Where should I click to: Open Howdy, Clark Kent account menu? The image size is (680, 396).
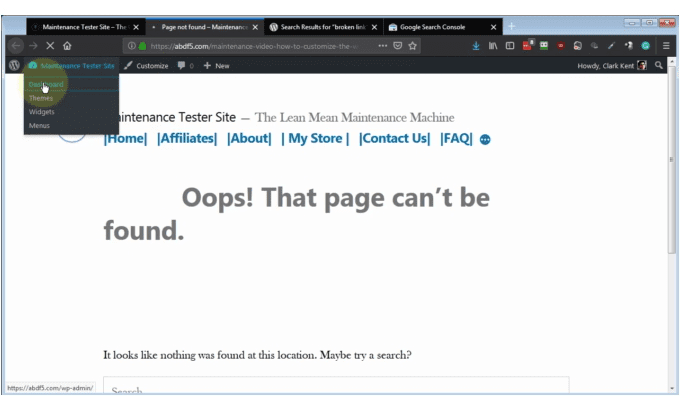coord(612,65)
